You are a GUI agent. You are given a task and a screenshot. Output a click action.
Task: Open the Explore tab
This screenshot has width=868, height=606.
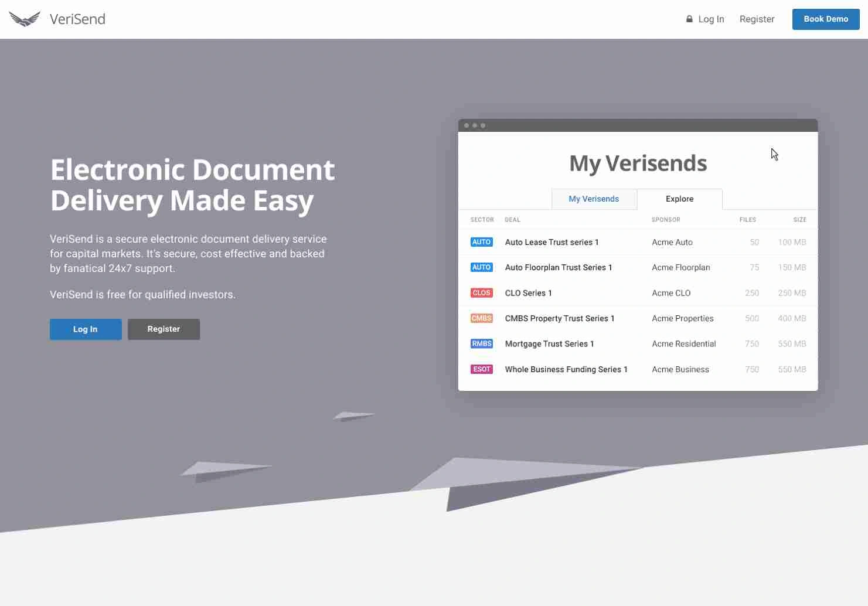(679, 199)
